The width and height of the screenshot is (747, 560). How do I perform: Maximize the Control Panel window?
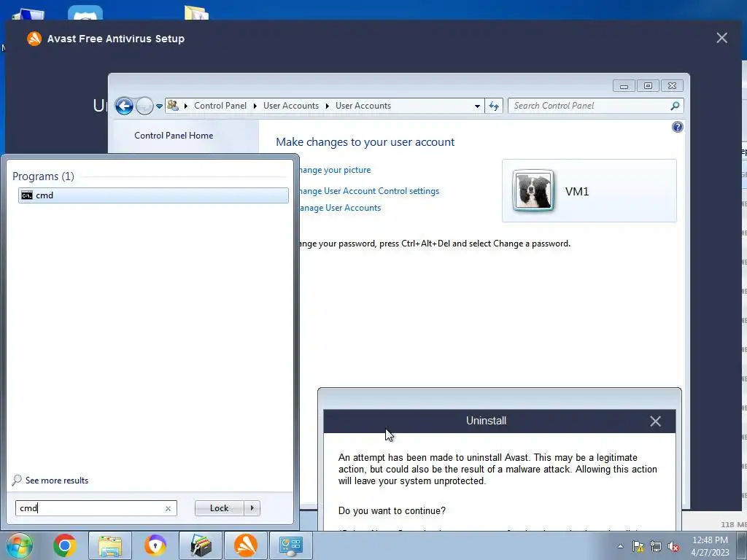click(x=648, y=86)
